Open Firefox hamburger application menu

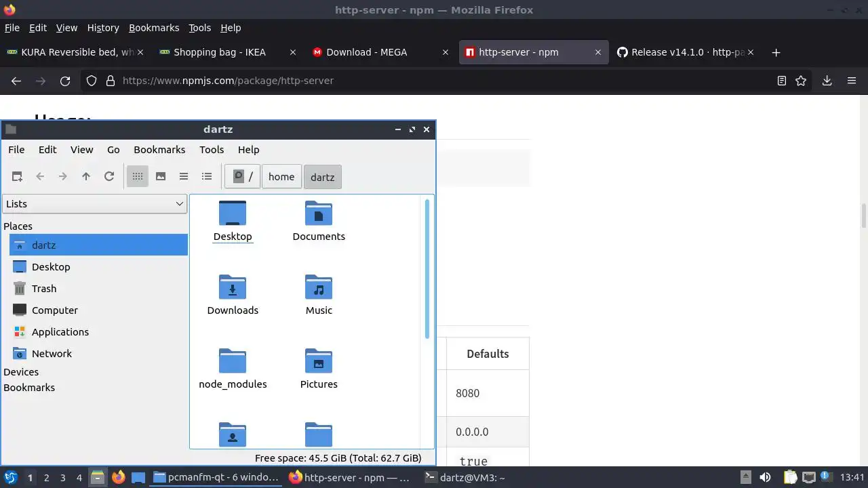coord(852,81)
